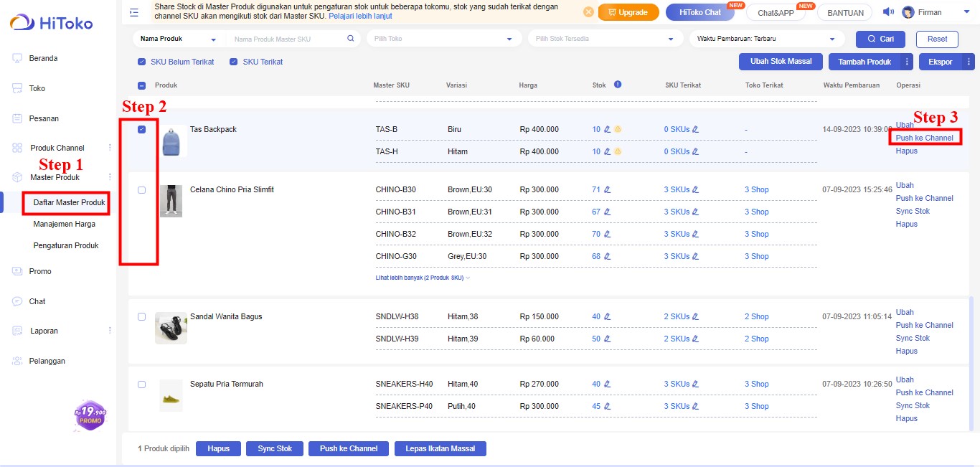Open the Pilih Toko dropdown
Viewport: 980px width, 467px height.
click(445, 39)
